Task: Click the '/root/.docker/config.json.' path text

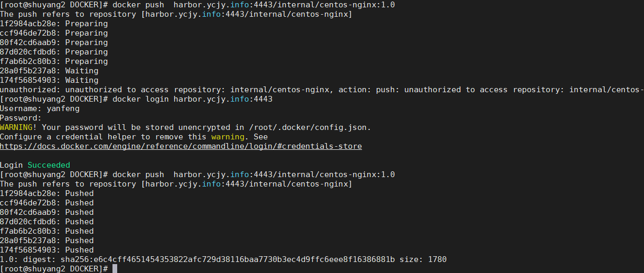Action: coord(310,127)
